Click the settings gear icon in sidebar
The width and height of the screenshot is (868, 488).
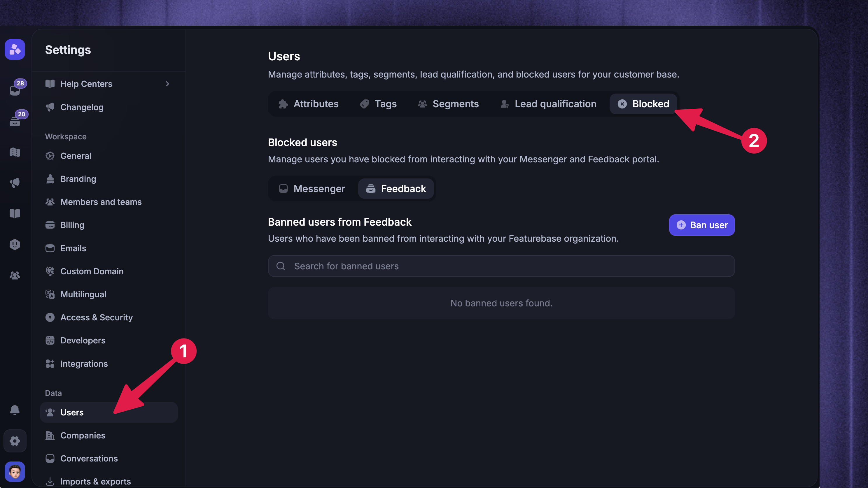(x=15, y=441)
